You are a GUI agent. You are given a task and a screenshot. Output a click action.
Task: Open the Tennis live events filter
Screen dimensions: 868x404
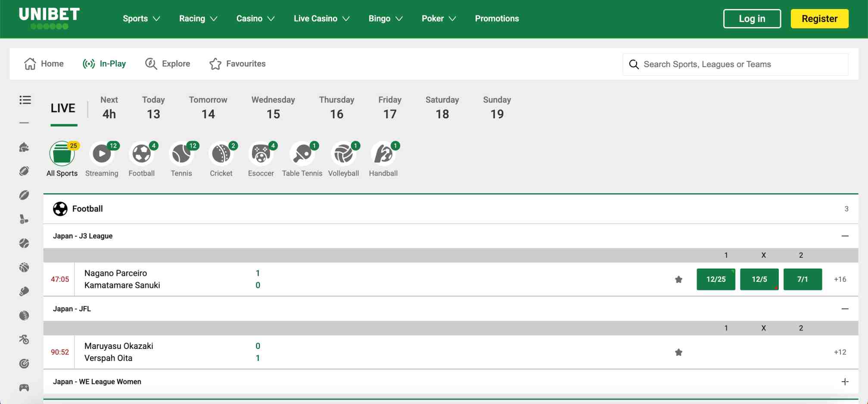181,154
